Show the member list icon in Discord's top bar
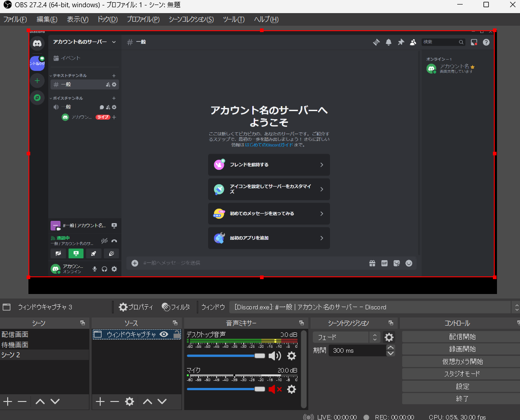The image size is (520, 420). (413, 42)
